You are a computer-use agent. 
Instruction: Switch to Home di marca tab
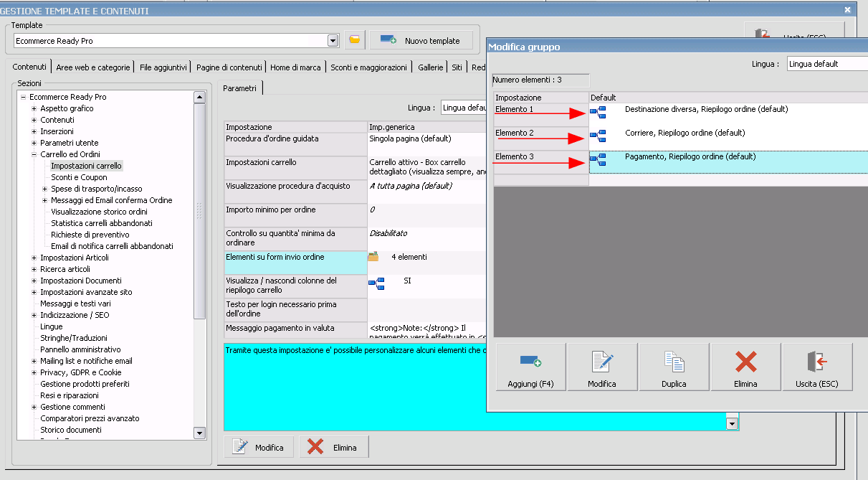click(295, 67)
